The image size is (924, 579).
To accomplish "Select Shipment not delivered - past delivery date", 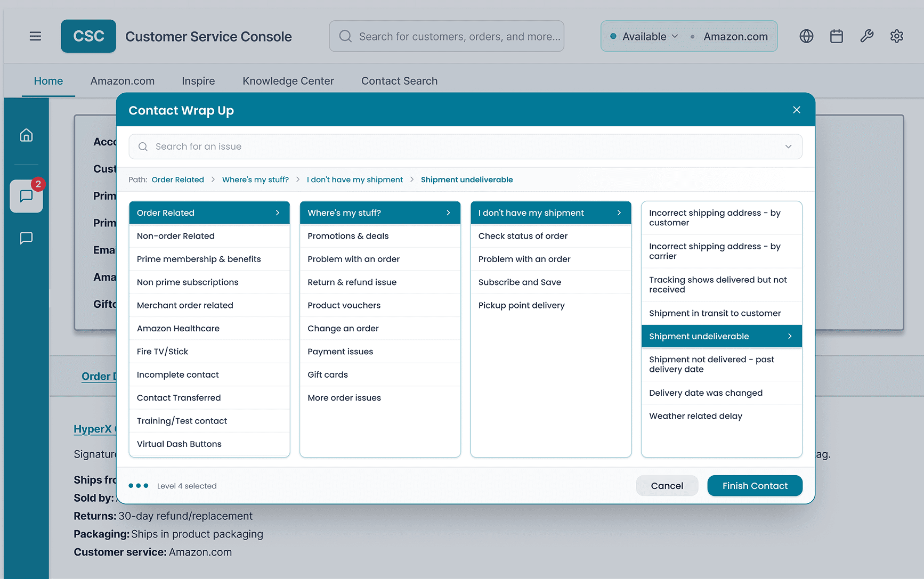I will (x=722, y=364).
